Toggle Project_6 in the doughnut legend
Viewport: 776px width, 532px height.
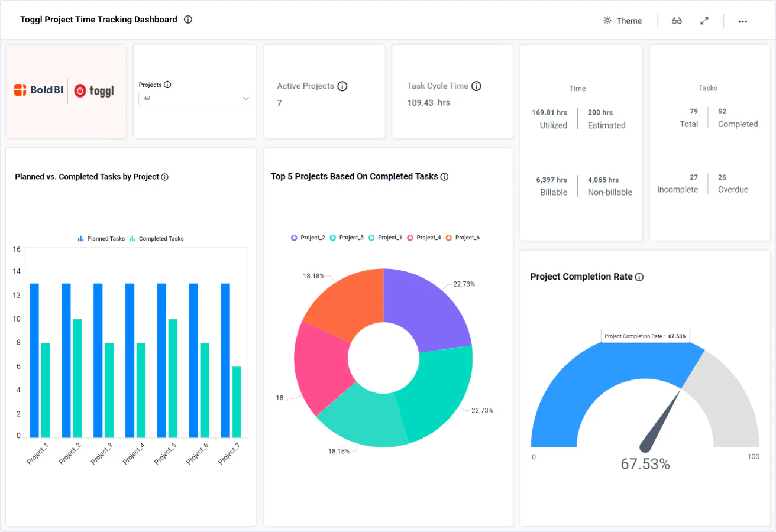click(x=463, y=238)
